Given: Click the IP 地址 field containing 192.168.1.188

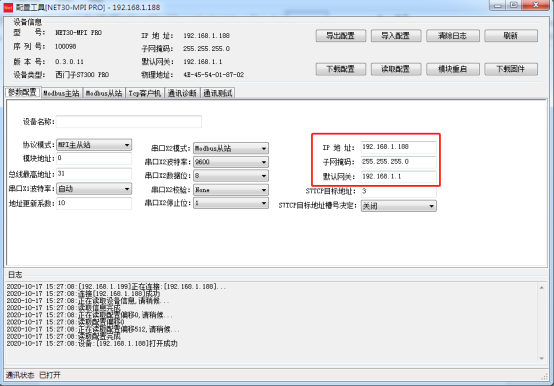Looking at the screenshot, I should click(x=399, y=147).
